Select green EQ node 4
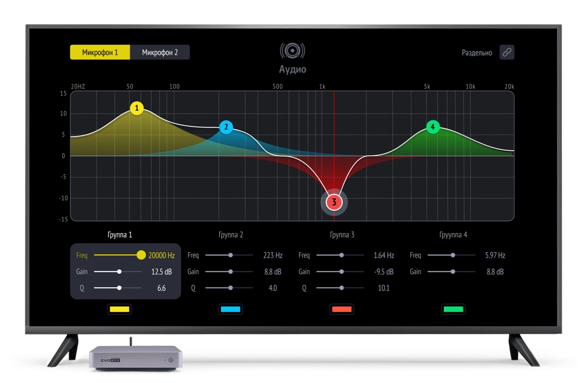Viewport: 588px width, 383px height. 433,127
